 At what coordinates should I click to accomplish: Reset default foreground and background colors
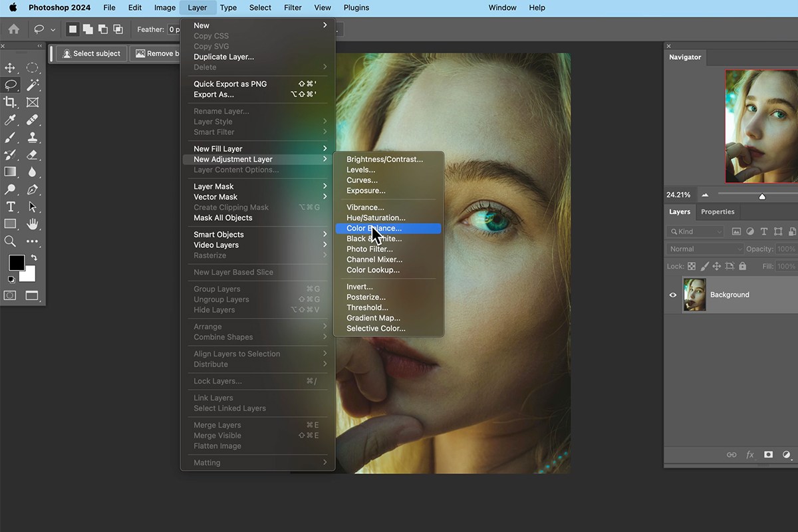coord(11,279)
